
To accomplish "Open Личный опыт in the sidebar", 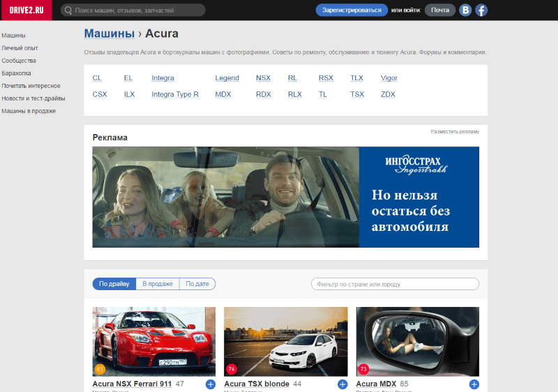I will tap(20, 47).
